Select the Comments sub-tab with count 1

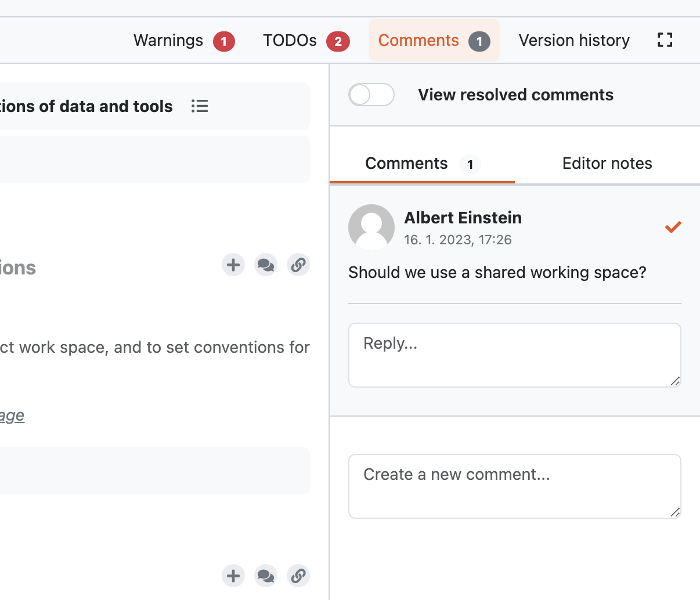pyautogui.click(x=423, y=164)
